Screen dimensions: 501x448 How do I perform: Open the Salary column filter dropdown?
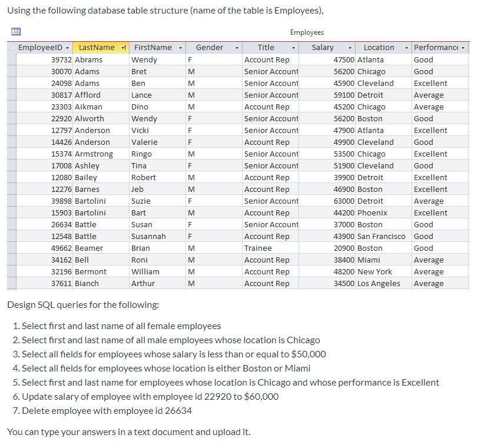pyautogui.click(x=349, y=47)
